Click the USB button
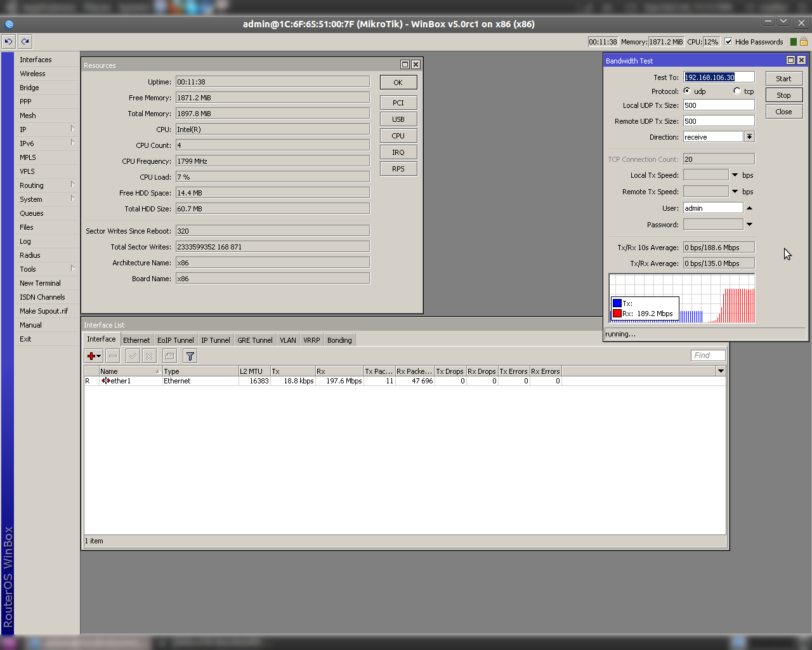The height and width of the screenshot is (650, 812). coord(398,119)
